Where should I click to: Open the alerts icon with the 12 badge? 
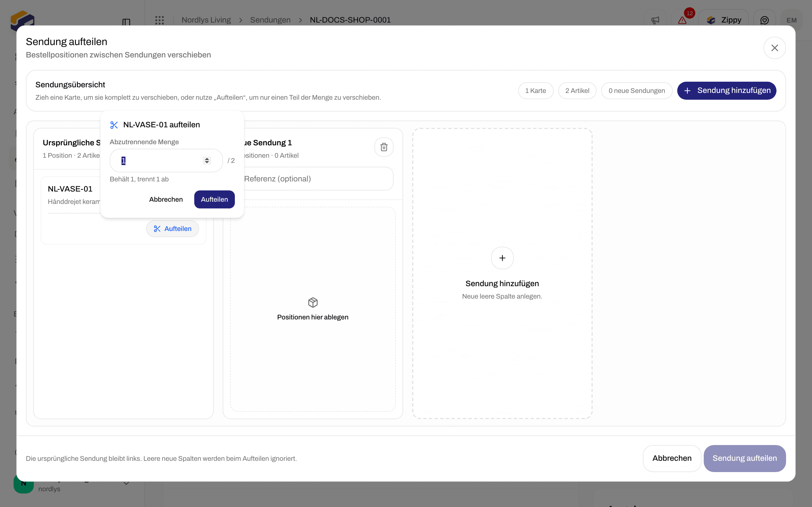(683, 20)
